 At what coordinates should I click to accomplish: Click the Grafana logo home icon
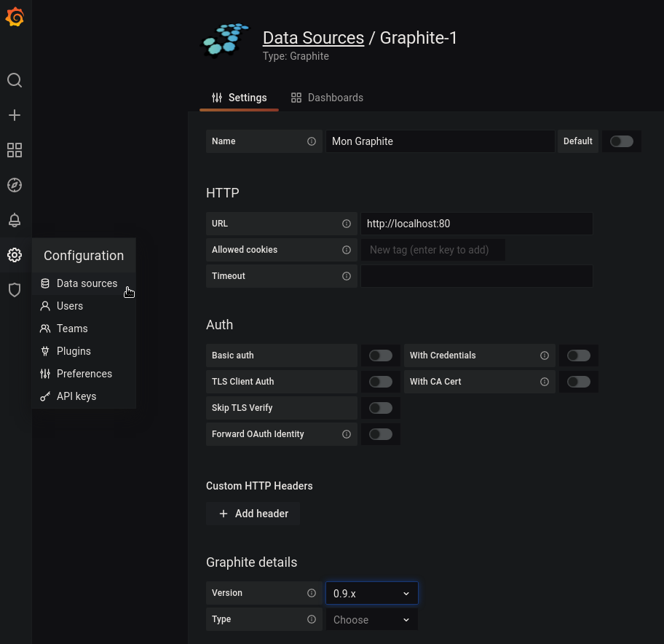coord(15,17)
